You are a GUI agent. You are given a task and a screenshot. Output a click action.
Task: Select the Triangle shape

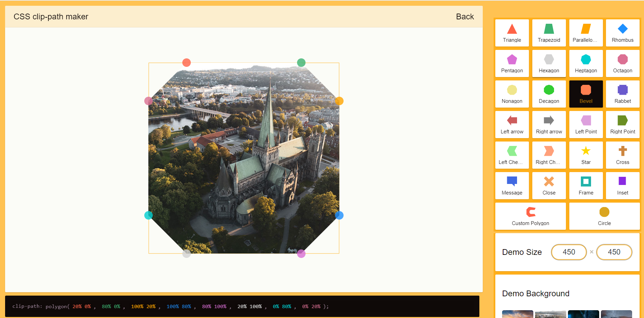tap(512, 33)
